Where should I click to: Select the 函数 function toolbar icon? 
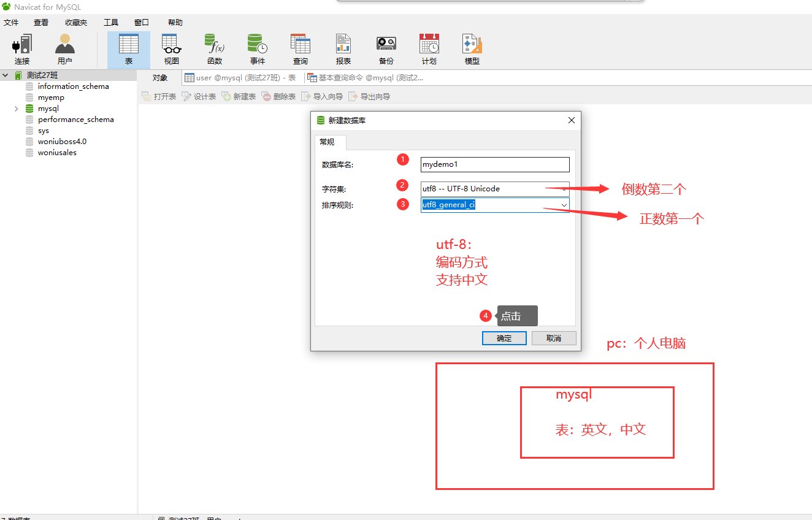[215, 50]
